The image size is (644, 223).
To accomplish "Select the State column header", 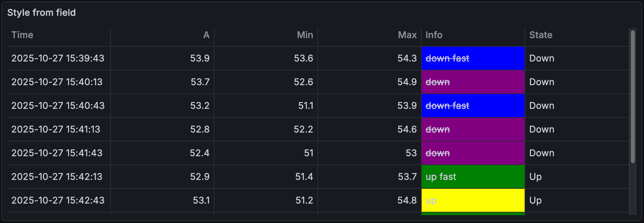I will click(541, 35).
